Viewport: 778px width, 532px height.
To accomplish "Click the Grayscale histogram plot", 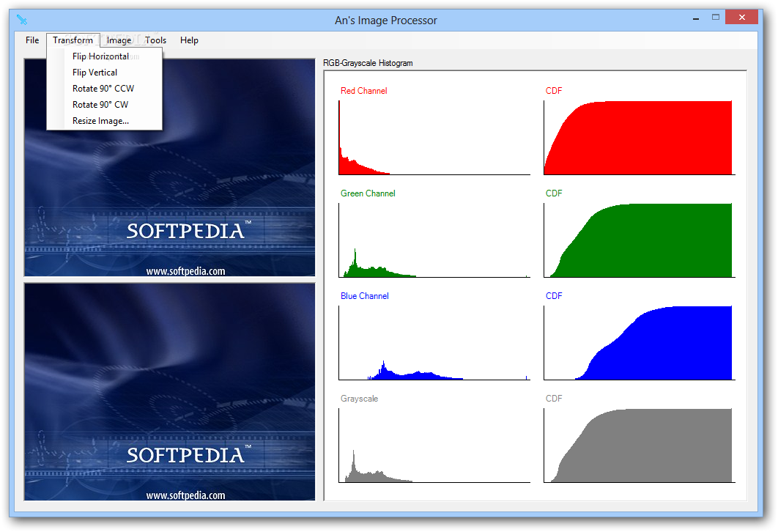I will coord(434,446).
